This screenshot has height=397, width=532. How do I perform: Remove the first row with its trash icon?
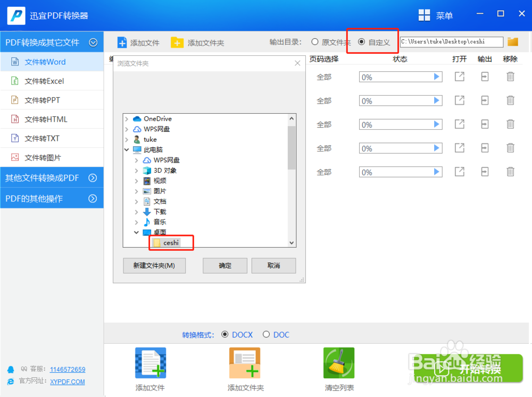click(x=510, y=77)
